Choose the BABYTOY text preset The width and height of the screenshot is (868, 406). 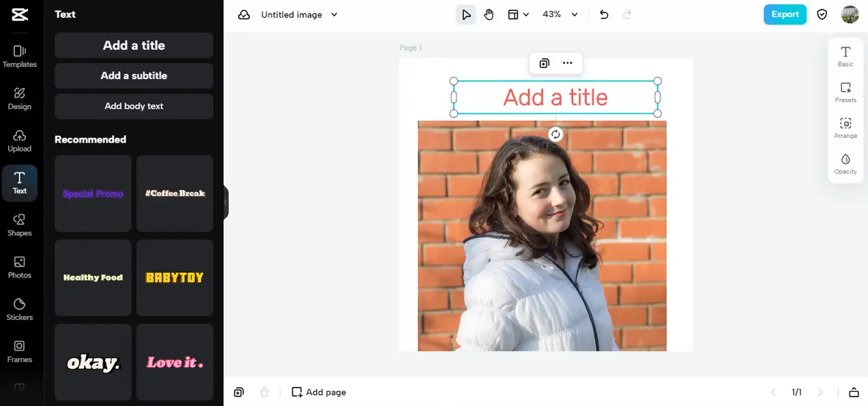175,278
